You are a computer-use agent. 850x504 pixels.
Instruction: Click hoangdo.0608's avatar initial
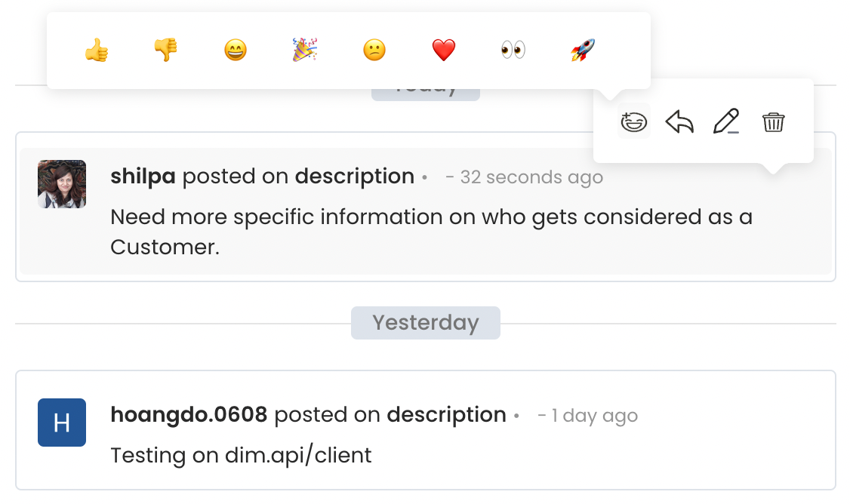click(62, 423)
